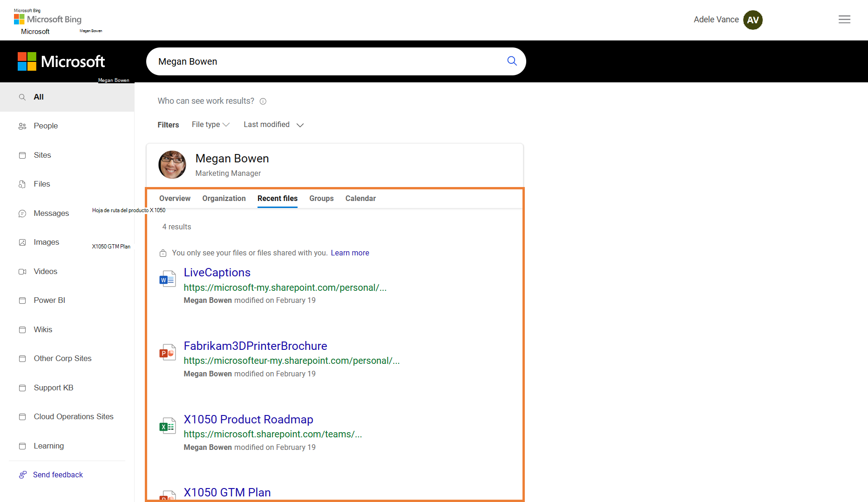
Task: Switch to the Organization tab
Action: tap(224, 198)
